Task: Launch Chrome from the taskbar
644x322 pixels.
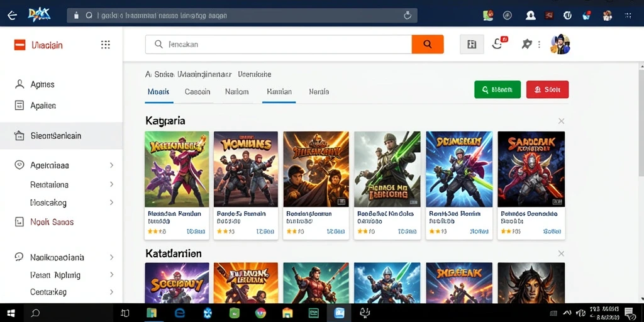Action: click(260, 313)
